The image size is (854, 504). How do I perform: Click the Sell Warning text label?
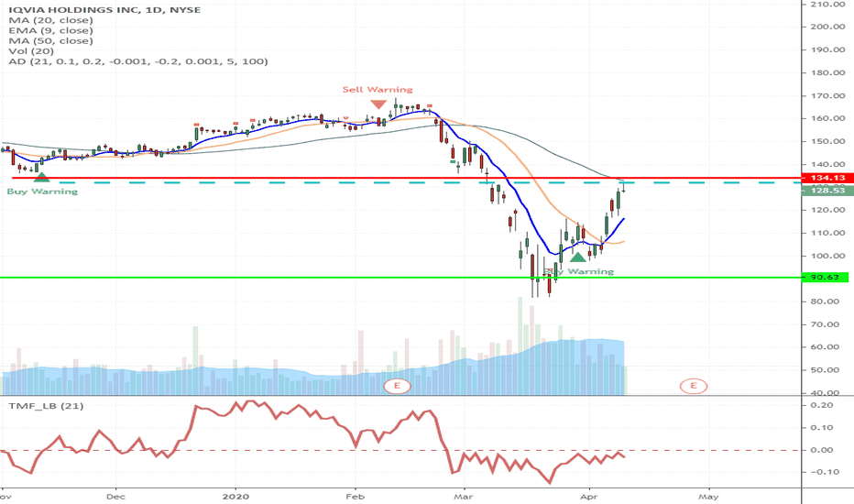coord(378,90)
